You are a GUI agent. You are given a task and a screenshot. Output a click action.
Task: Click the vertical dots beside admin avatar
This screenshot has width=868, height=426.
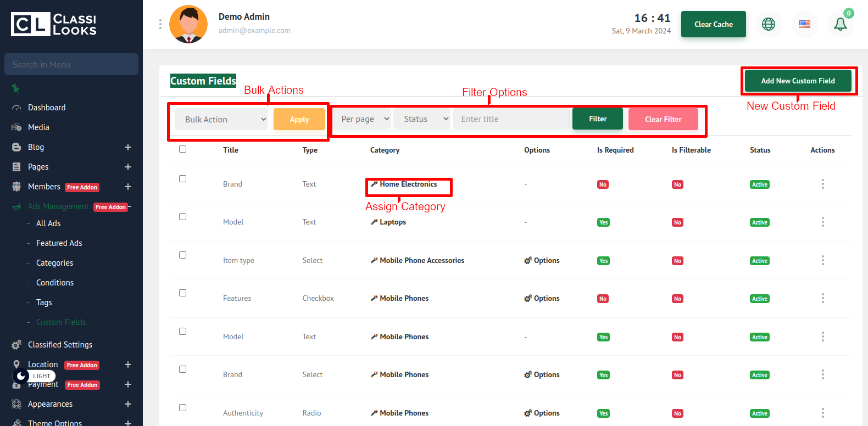click(160, 24)
